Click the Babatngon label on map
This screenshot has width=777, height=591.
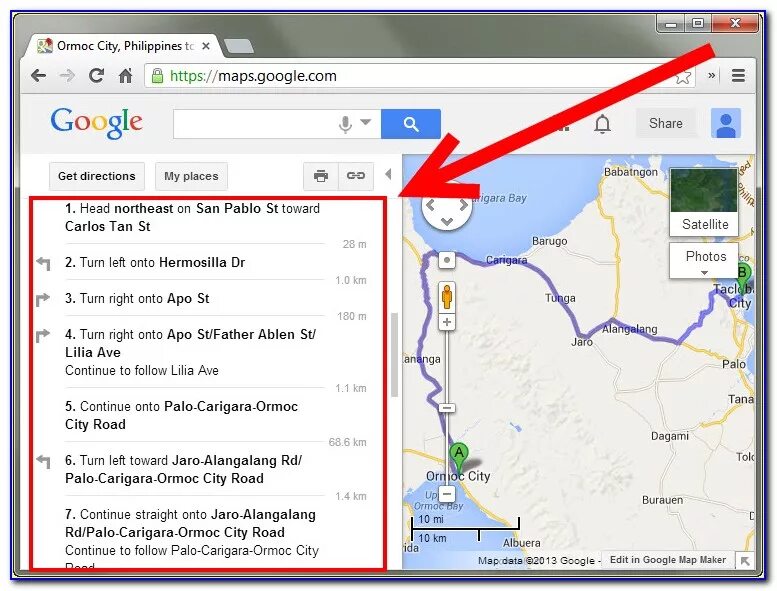point(630,172)
